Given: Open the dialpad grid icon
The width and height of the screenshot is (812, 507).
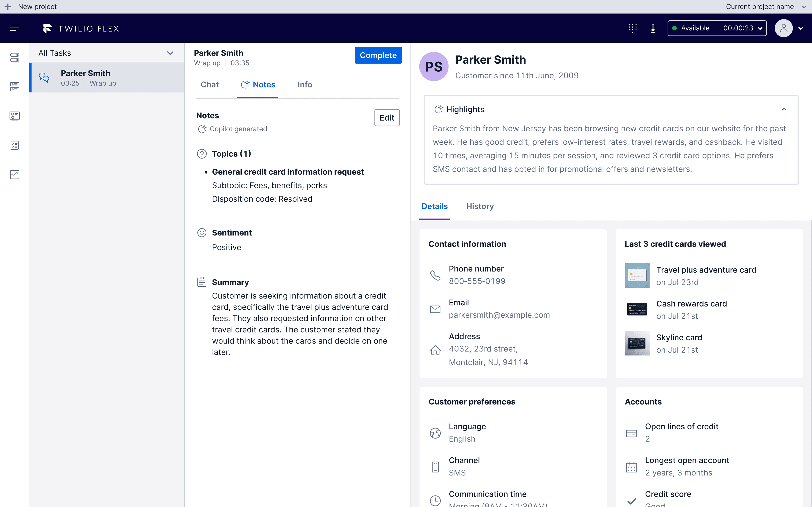Looking at the screenshot, I should (632, 28).
